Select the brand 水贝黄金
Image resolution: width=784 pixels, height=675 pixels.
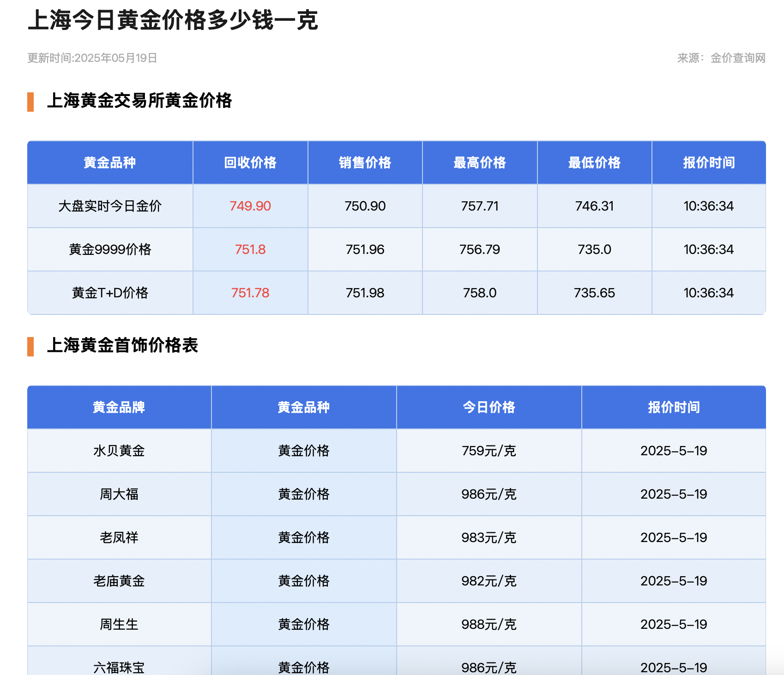(x=119, y=451)
